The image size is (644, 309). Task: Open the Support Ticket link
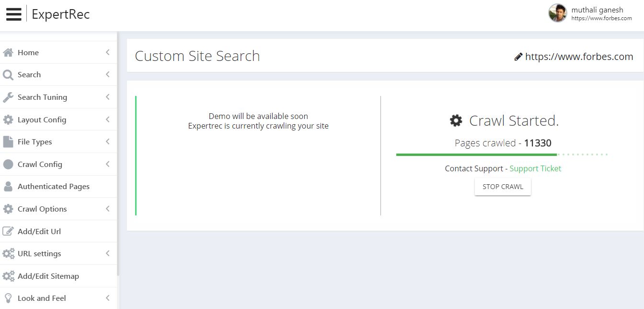tap(535, 168)
